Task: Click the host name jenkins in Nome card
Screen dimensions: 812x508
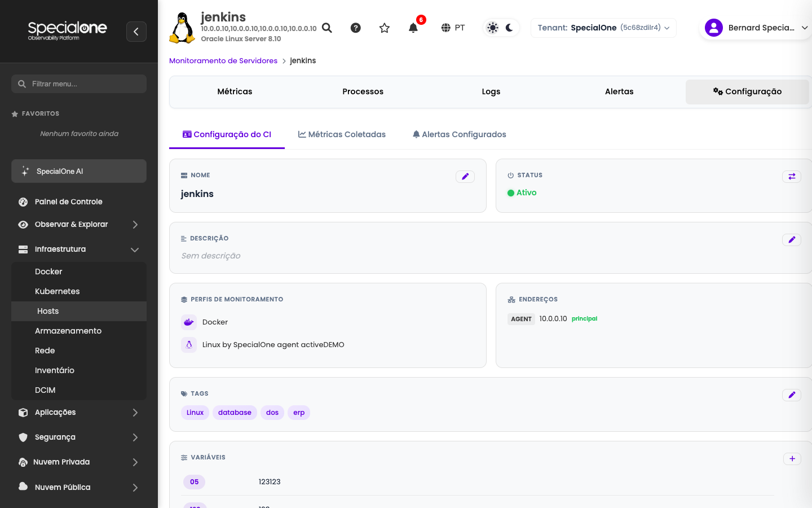Action: coord(197,194)
